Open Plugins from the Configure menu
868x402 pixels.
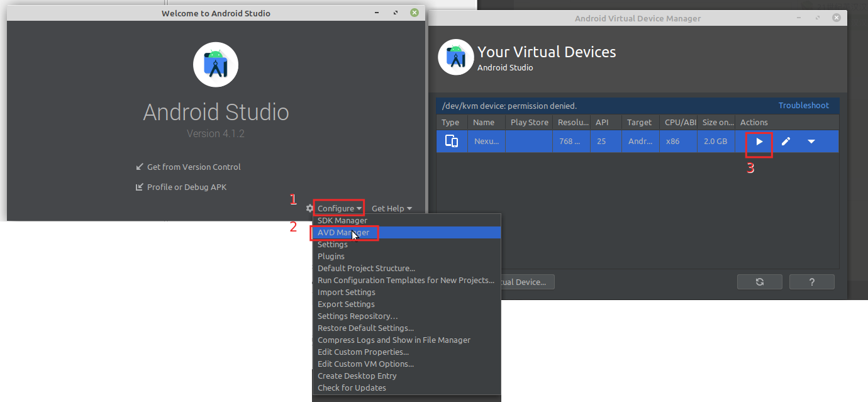tap(407, 257)
